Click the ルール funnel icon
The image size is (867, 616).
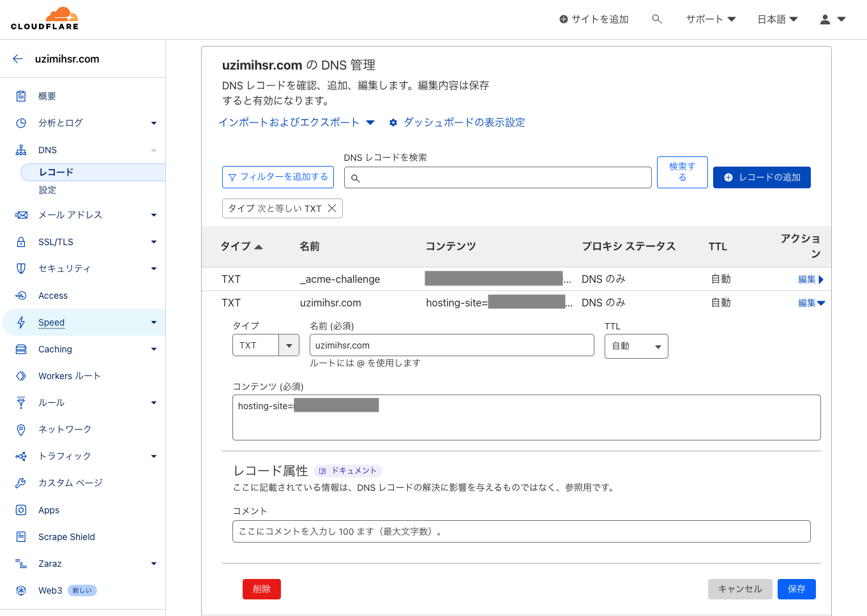pos(21,403)
